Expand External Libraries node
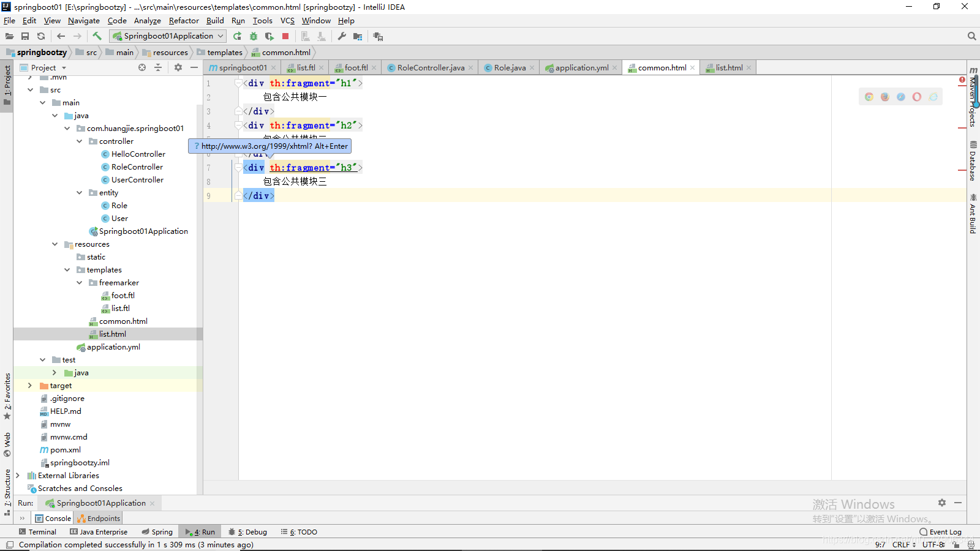The image size is (980, 551). [x=18, y=476]
